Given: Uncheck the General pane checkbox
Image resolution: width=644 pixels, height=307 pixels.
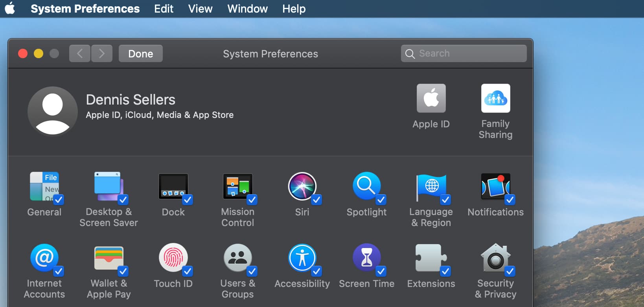Looking at the screenshot, I should [59, 200].
